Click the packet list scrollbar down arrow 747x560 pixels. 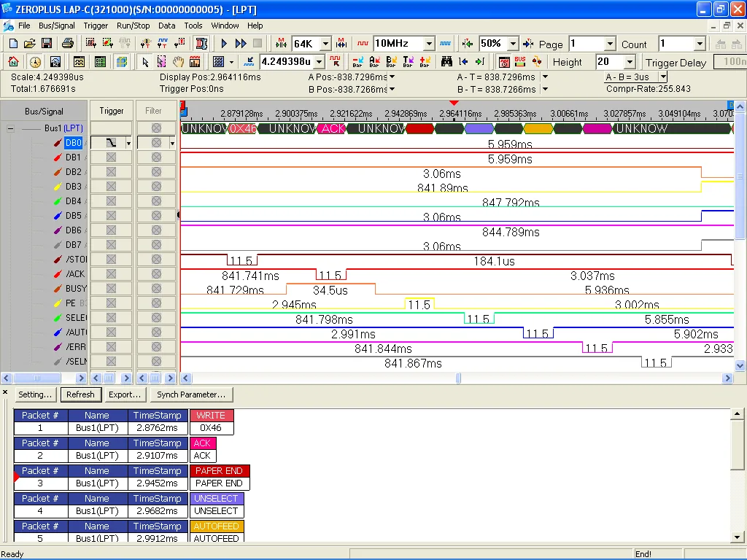pos(737,537)
